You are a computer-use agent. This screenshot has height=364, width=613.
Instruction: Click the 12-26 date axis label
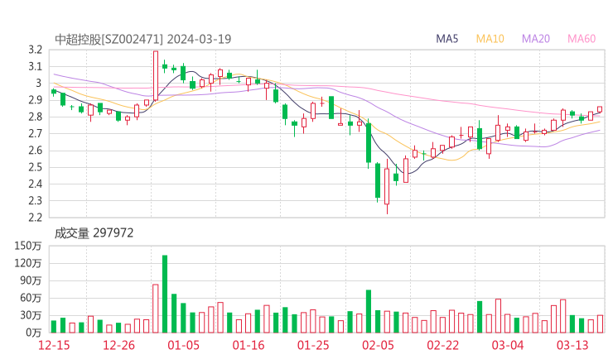[x=118, y=345]
